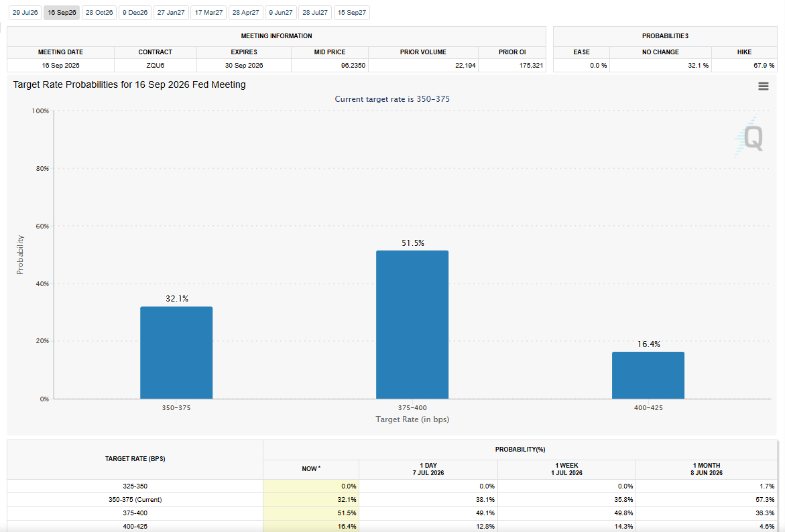Choose the 28 Apr27 meeting tab
This screenshot has height=532, width=785.
point(246,13)
